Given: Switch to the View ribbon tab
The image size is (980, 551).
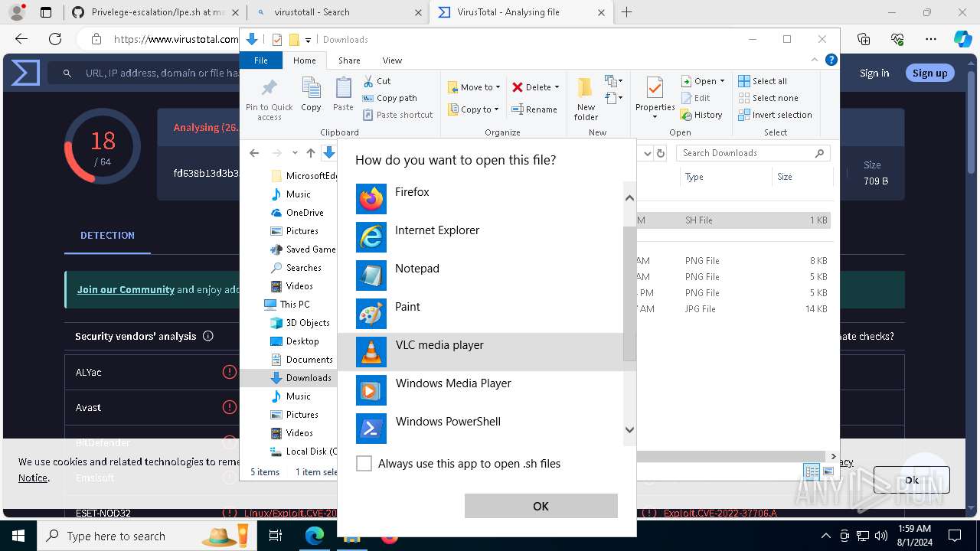Looking at the screenshot, I should [392, 60].
